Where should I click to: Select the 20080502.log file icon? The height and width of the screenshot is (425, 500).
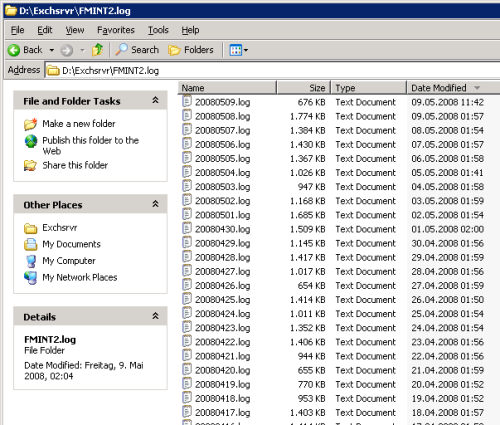click(x=187, y=200)
